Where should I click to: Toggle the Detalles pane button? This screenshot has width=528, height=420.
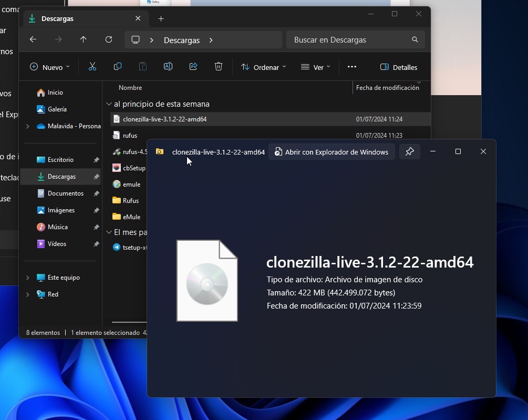click(399, 67)
